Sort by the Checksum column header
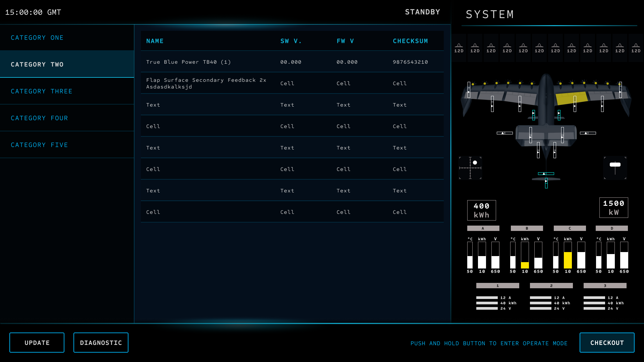Screen dimensions: 644x362 tap(410, 41)
